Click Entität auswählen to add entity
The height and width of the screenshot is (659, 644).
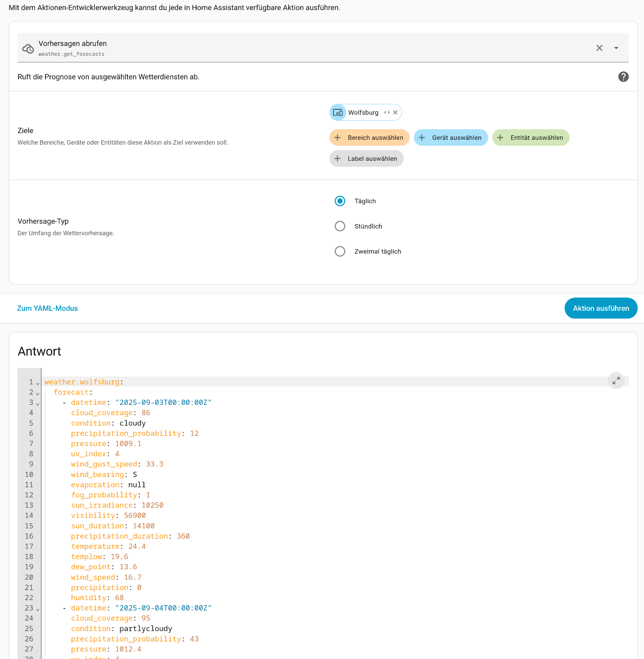coord(530,138)
